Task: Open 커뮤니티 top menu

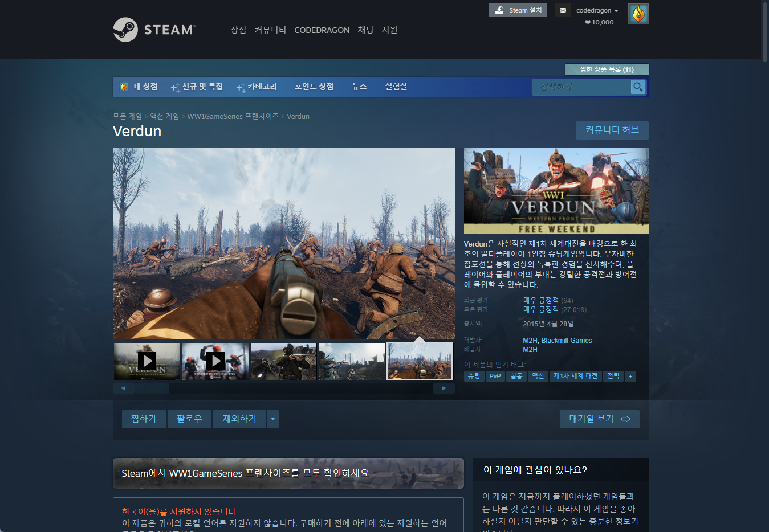Action: click(x=270, y=30)
